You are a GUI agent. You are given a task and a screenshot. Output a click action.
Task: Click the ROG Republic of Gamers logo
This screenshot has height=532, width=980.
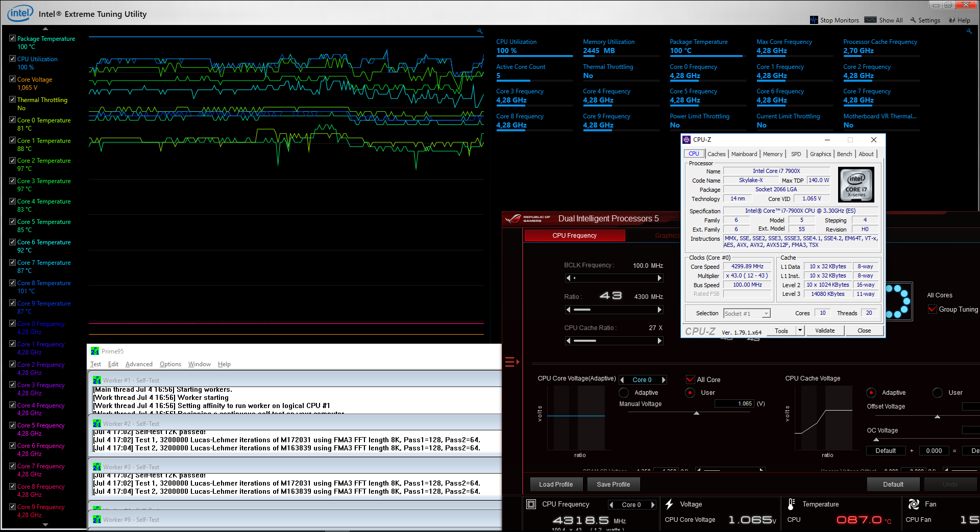click(527, 219)
